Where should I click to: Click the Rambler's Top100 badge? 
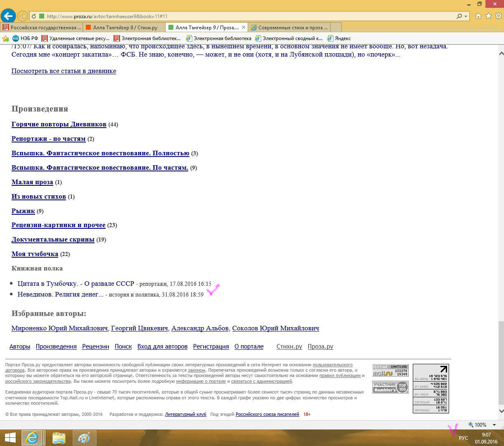pyautogui.click(x=390, y=387)
